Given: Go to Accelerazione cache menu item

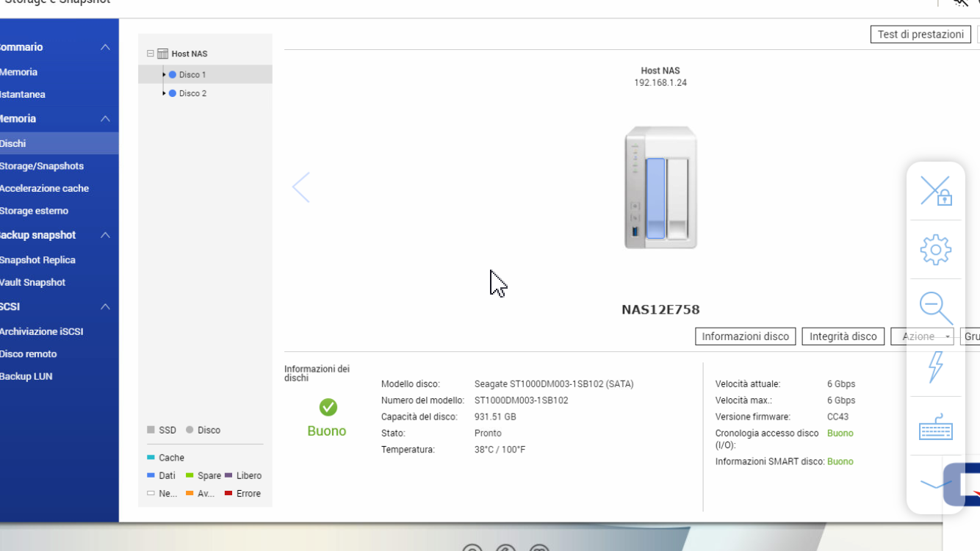Looking at the screenshot, I should pos(44,188).
